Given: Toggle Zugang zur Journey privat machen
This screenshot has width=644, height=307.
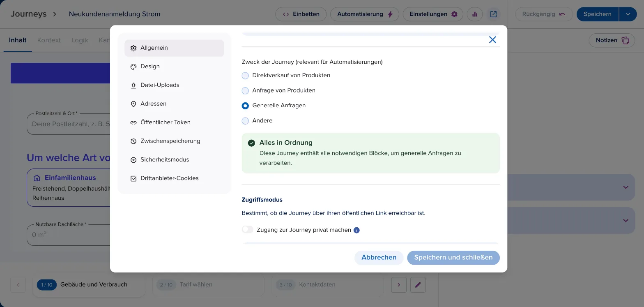Looking at the screenshot, I should tap(248, 230).
